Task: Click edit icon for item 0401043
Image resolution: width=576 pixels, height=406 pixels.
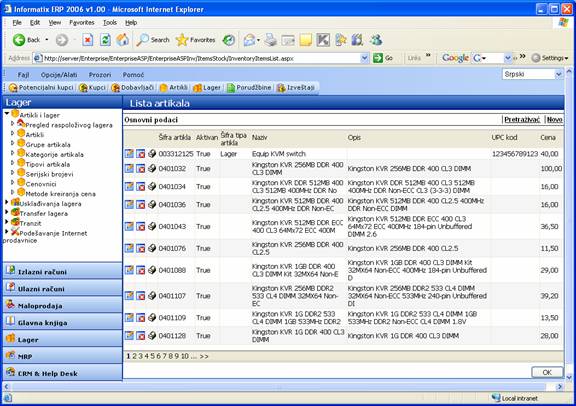Action: [129, 226]
